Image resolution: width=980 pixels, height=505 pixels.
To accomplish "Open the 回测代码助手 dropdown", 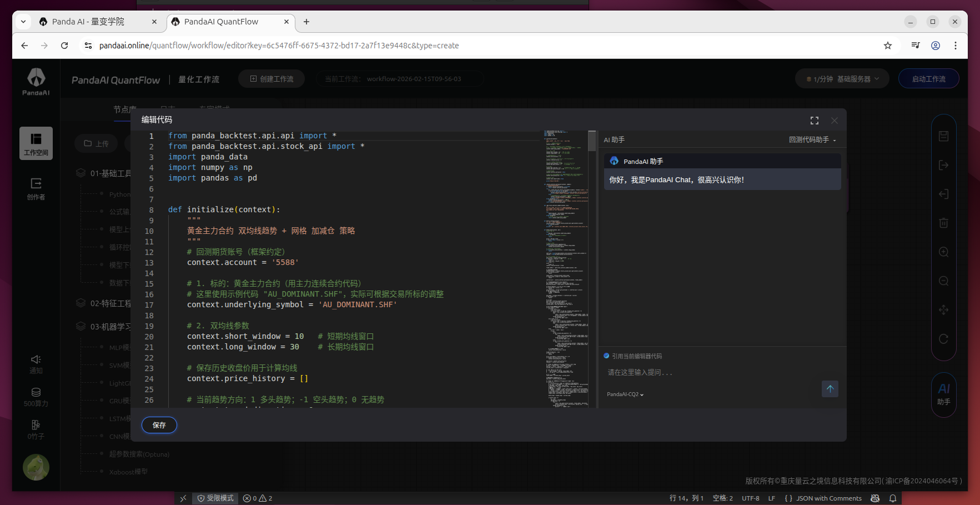I will click(x=812, y=140).
